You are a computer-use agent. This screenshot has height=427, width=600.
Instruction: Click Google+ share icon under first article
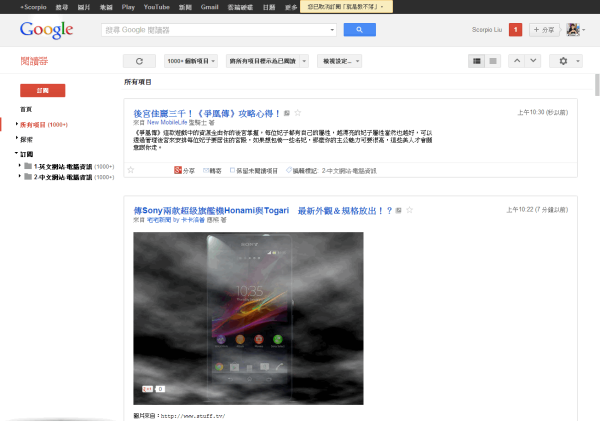(x=178, y=170)
